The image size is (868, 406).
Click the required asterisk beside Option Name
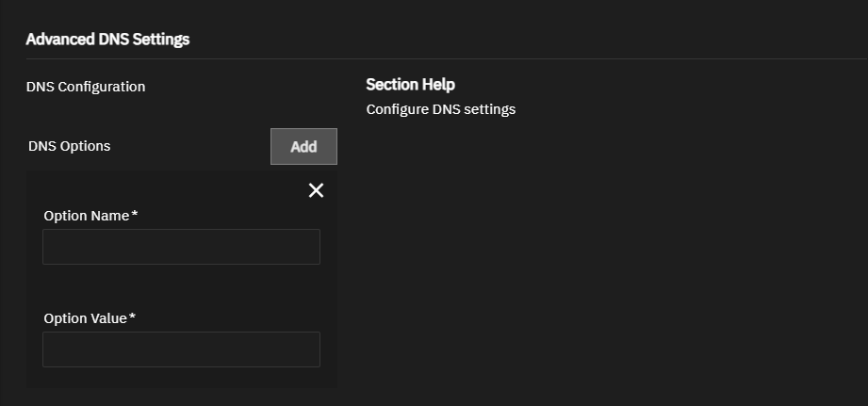[135, 215]
